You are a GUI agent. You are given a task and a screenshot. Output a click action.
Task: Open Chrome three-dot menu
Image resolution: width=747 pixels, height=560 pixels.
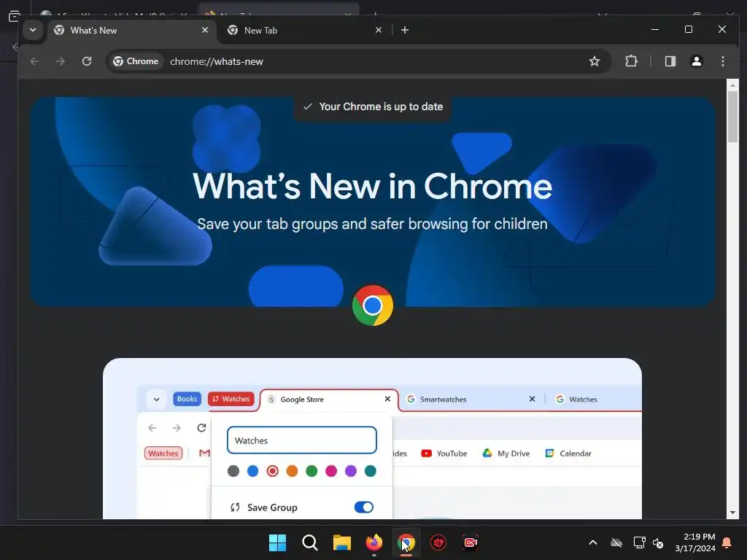[723, 61]
